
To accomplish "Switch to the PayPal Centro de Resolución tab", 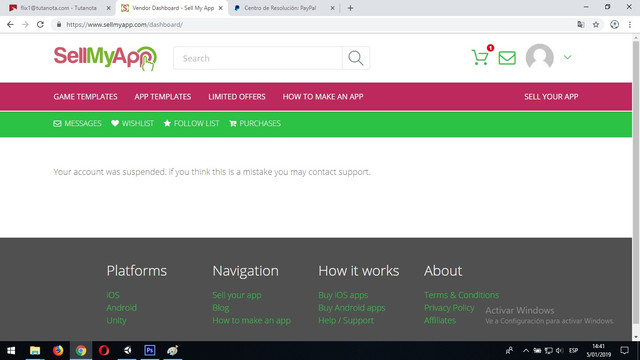I will pos(280,8).
